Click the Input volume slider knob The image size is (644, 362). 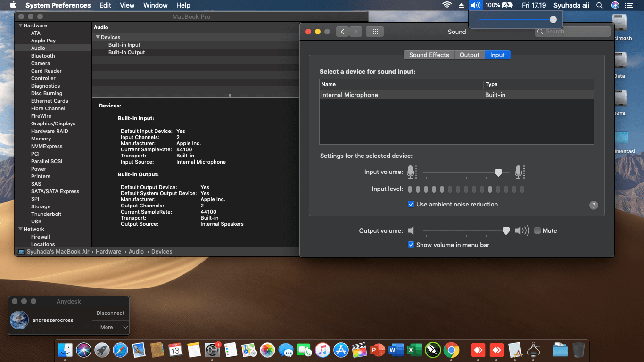pyautogui.click(x=498, y=173)
